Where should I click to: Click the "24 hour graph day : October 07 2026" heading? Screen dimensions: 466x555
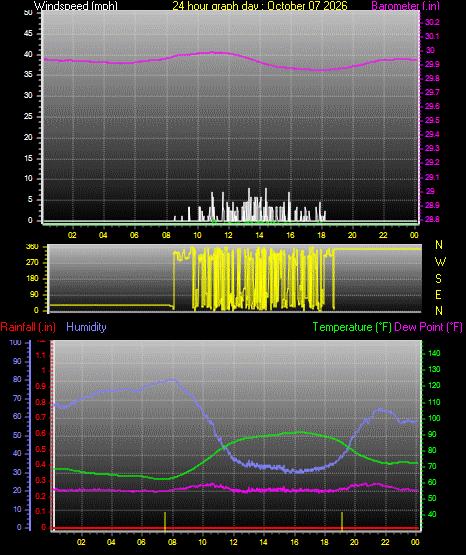(x=260, y=6)
